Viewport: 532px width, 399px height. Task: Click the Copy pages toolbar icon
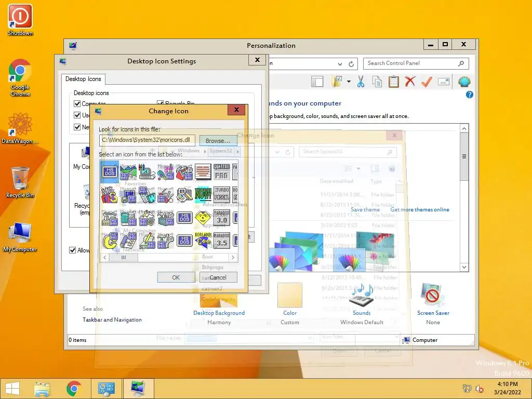tap(377, 82)
